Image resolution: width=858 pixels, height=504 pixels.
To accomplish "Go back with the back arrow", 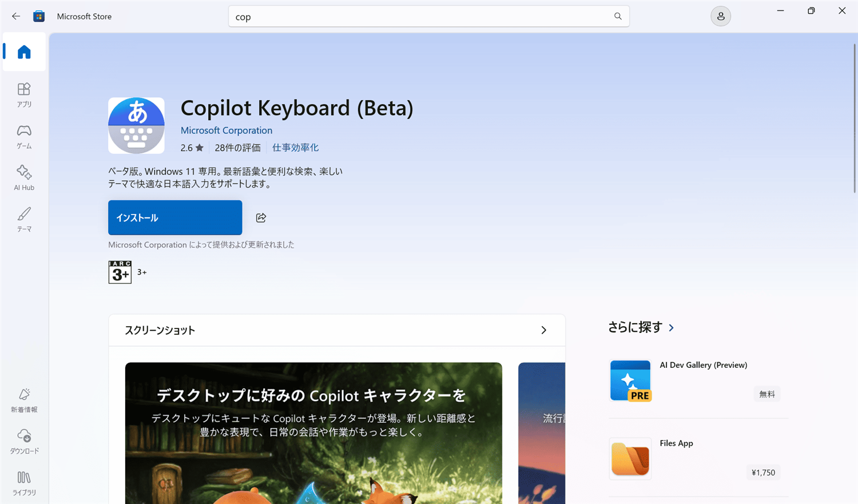I will click(16, 16).
